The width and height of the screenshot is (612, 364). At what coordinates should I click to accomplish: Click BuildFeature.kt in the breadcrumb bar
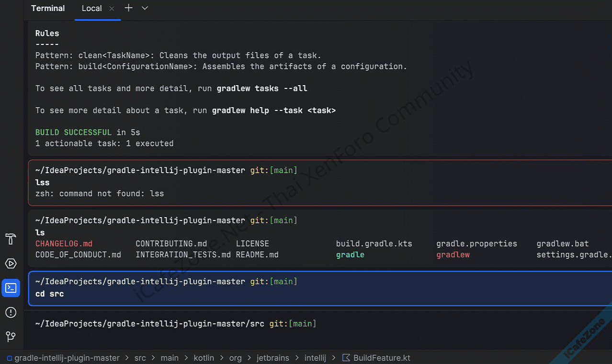pos(382,358)
